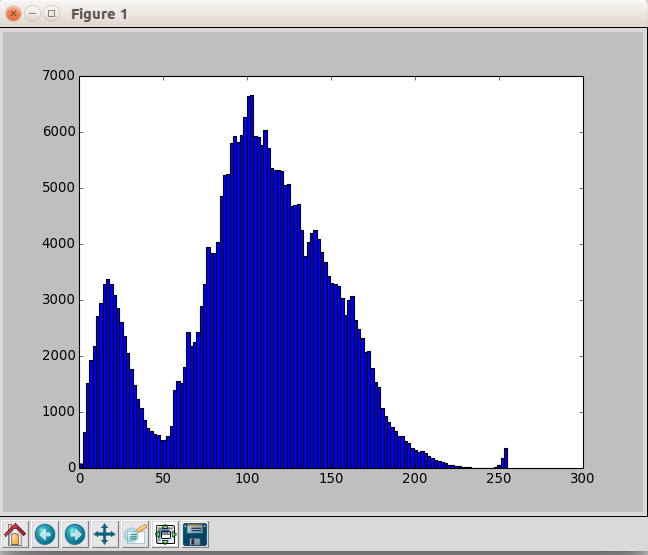The image size is (648, 555).
Task: Go forward to the next view
Action: [75, 534]
